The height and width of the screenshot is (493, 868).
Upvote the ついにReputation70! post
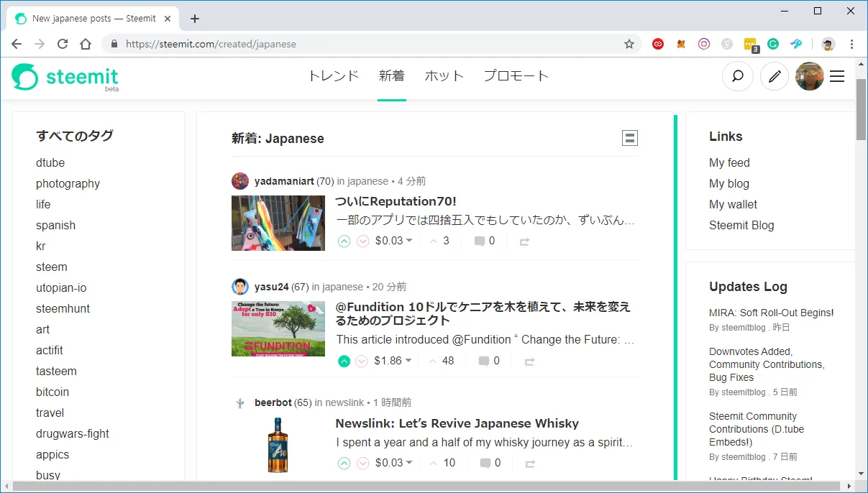(x=344, y=241)
